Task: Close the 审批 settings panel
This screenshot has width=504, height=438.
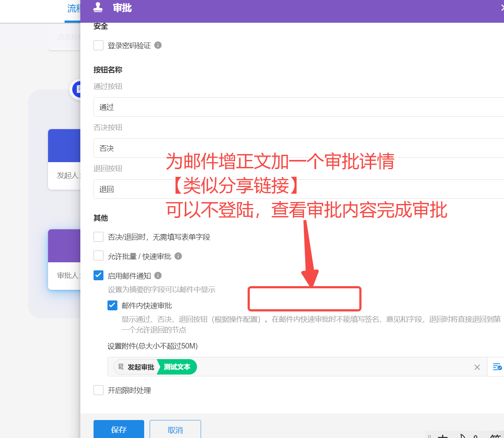Action: tap(502, 8)
